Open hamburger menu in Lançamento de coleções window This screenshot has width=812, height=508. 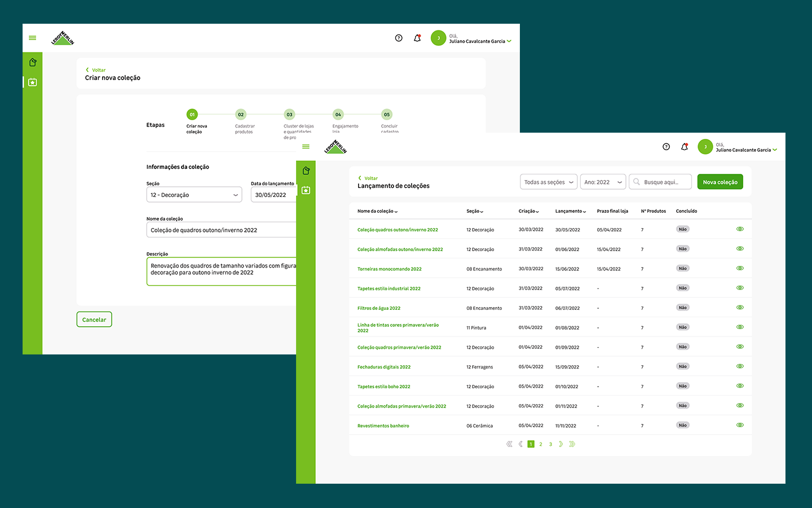click(x=306, y=147)
